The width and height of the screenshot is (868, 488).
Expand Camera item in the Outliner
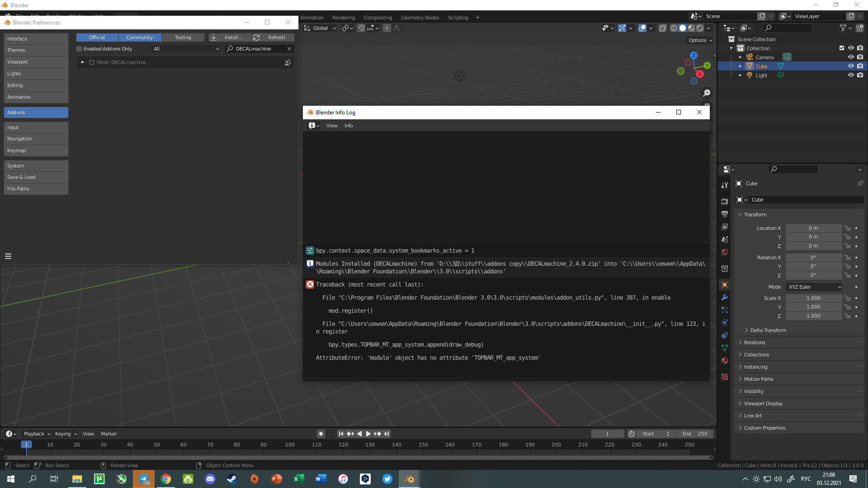[741, 57]
